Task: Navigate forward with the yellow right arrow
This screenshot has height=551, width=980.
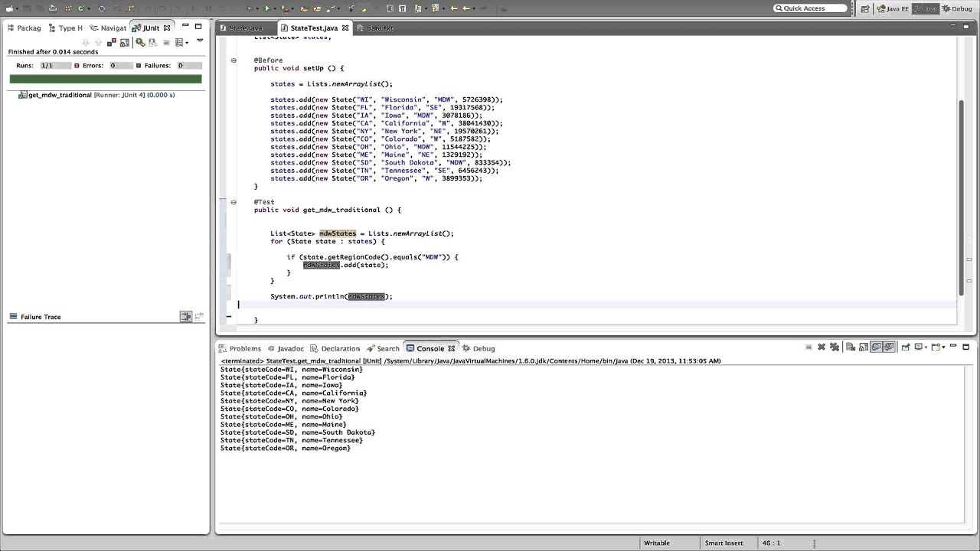Action: click(483, 8)
